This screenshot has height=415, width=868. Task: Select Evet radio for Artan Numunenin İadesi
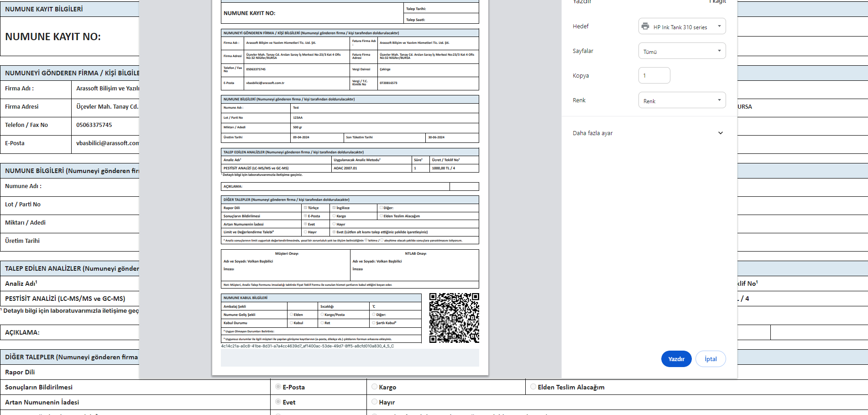point(278,402)
